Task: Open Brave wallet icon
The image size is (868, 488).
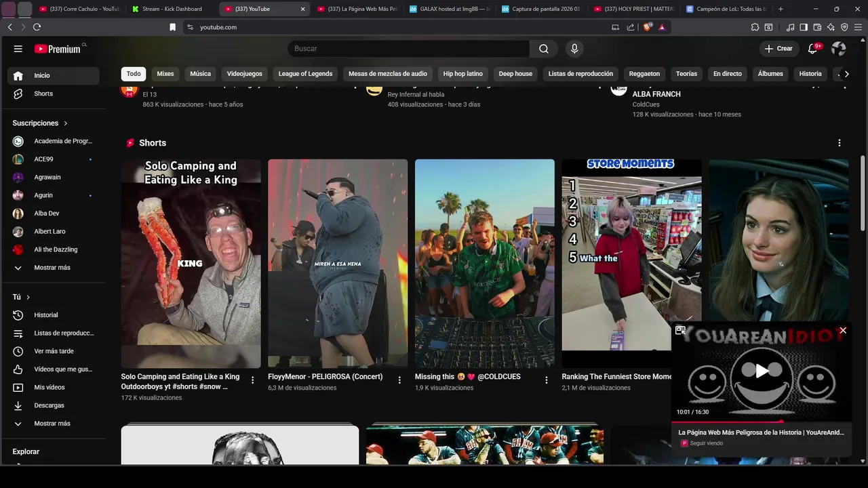Action: point(817,27)
